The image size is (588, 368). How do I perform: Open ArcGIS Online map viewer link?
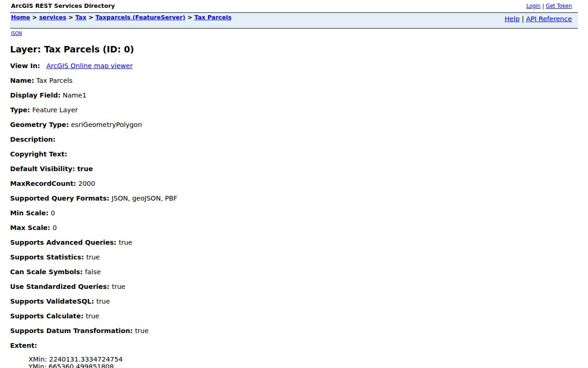click(90, 66)
